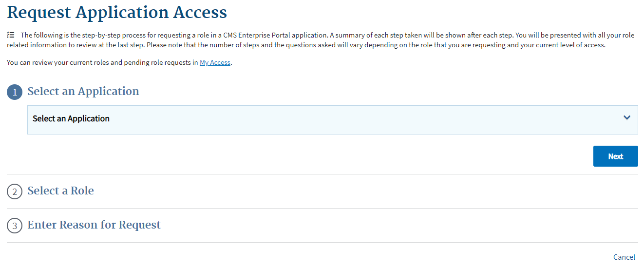This screenshot has height=268, width=644.
Task: Click the step 3 number circle
Action: coord(15,226)
